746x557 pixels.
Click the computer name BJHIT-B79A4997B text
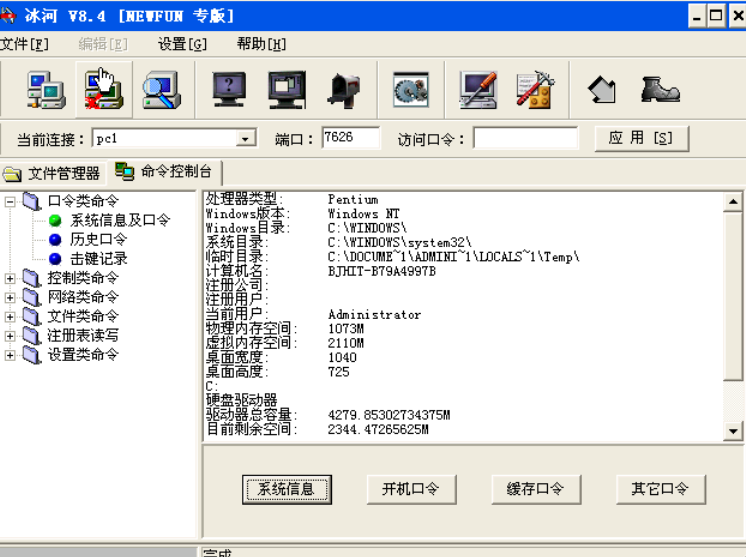point(382,272)
